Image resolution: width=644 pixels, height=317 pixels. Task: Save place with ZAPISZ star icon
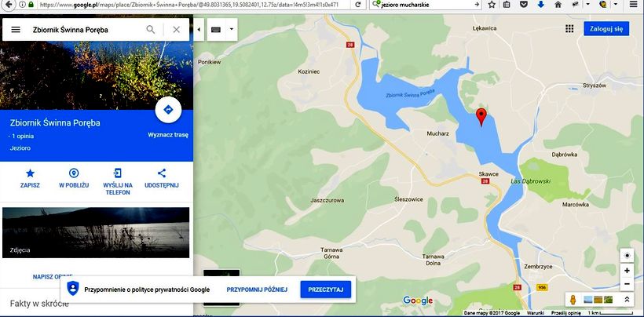(x=30, y=173)
